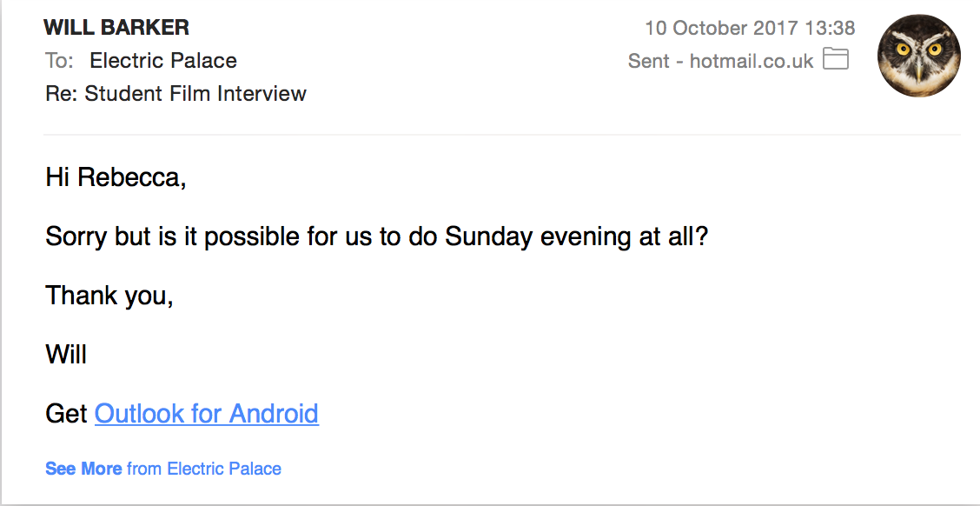980x506 pixels.
Task: Click the word Get before the link
Action: [x=66, y=413]
